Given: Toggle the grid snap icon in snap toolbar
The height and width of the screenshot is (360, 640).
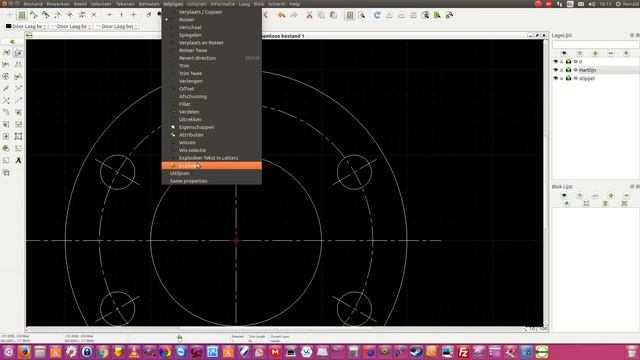Looking at the screenshot, I should click(x=22, y=16).
